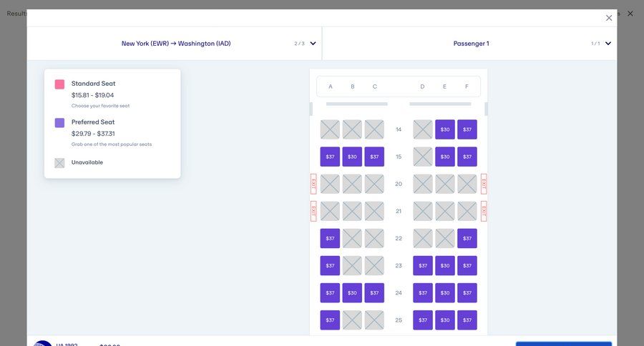Expand the New York to Washington flight dropdown
This screenshot has width=644, height=346.
click(x=313, y=44)
